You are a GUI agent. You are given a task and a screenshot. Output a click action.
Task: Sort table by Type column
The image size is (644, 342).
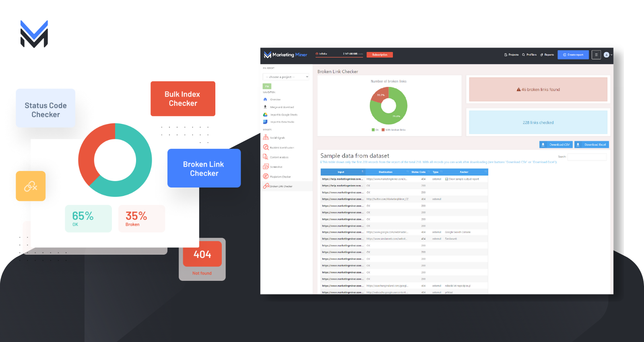tap(437, 172)
